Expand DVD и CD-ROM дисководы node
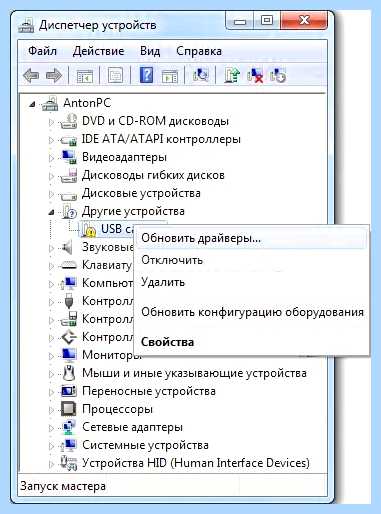 point(51,123)
